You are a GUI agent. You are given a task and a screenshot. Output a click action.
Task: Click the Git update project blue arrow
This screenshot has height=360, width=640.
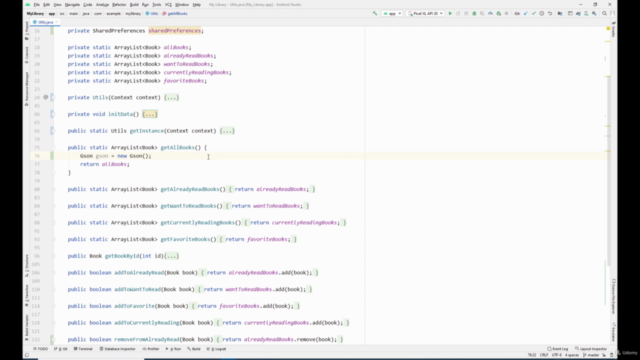click(x=526, y=13)
